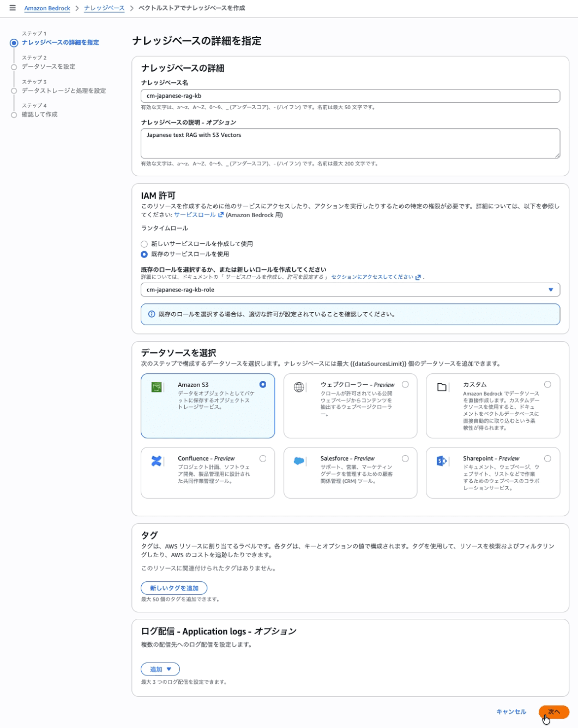Click the データソースを選択 heading
Image resolution: width=578 pixels, height=728 pixels.
point(178,353)
